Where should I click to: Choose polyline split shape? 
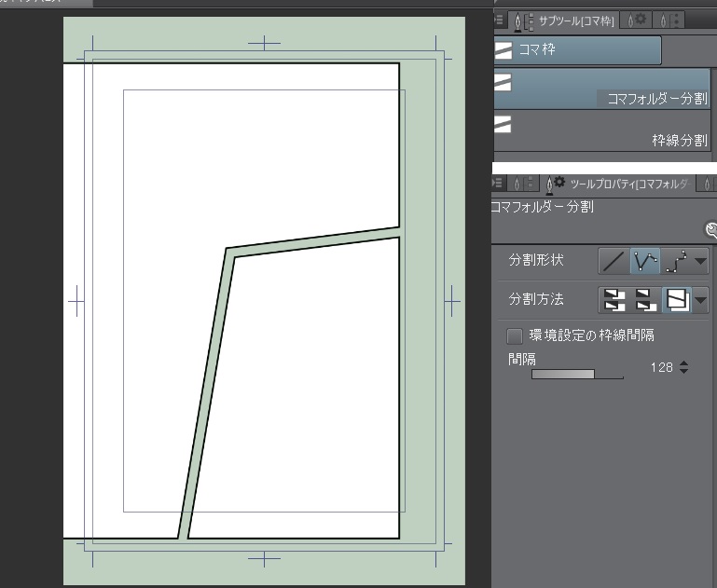[645, 261]
